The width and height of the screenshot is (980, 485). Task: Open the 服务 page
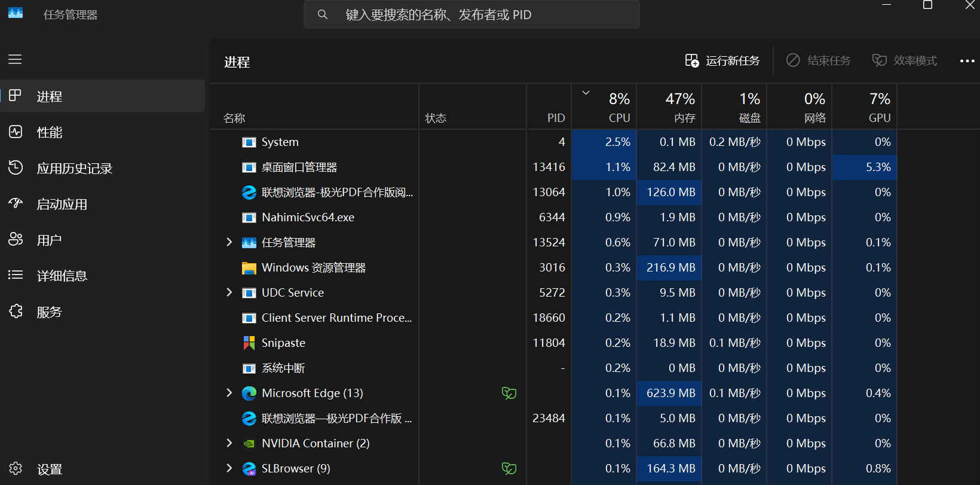pos(103,311)
